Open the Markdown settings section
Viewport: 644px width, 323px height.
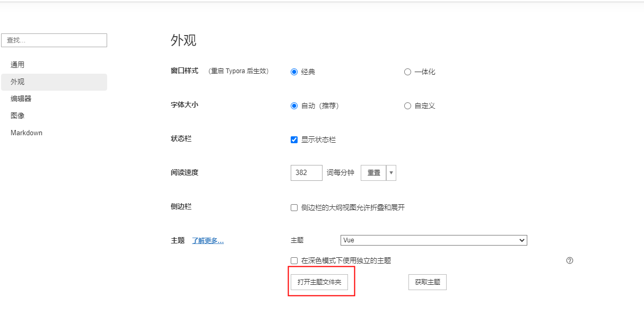pos(27,133)
